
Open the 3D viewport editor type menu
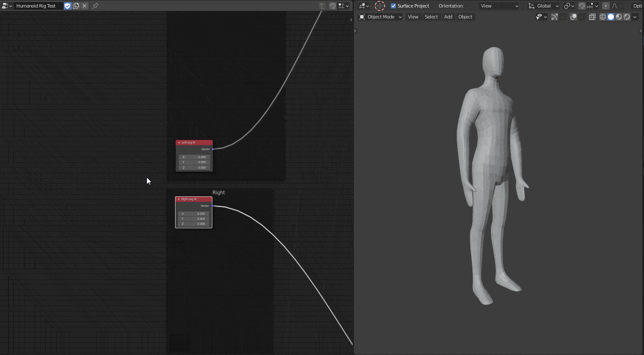pyautogui.click(x=364, y=6)
